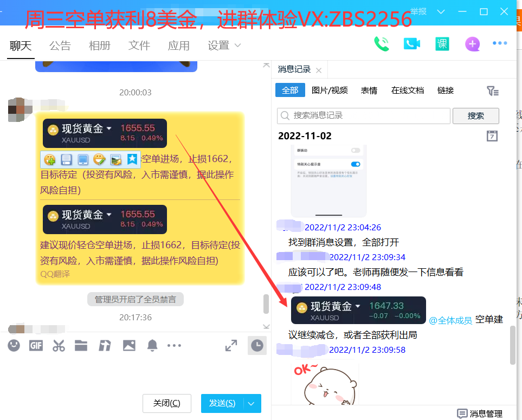Open the emoji picker in the input toolbar

[14, 346]
